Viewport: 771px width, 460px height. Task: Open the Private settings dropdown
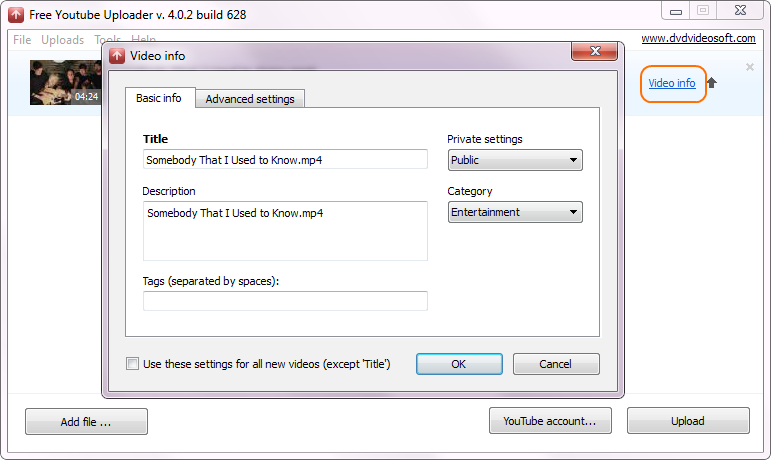pos(514,160)
